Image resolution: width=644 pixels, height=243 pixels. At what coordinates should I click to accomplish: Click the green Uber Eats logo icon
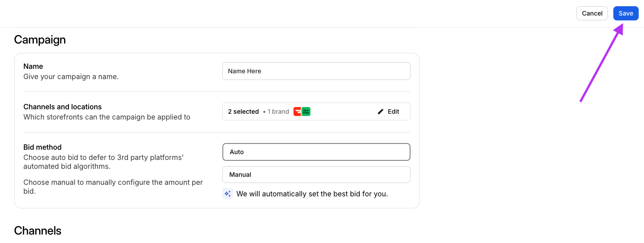pos(306,112)
